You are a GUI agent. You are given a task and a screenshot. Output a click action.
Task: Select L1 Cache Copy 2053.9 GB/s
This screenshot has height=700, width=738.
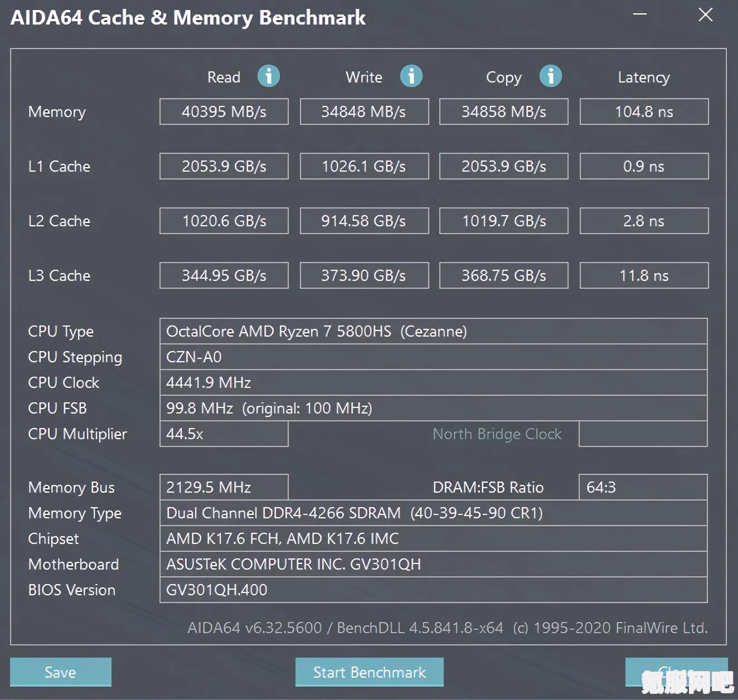[x=504, y=166]
